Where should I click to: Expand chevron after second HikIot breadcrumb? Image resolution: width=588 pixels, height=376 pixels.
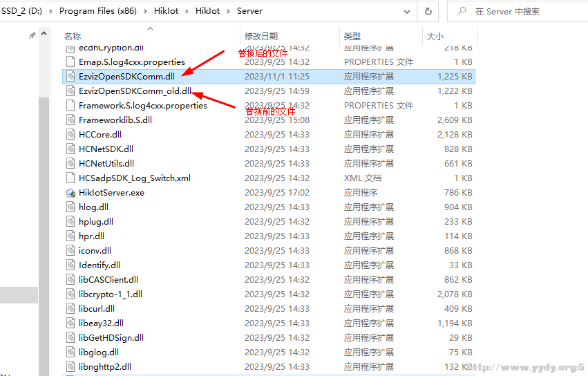[x=228, y=11]
